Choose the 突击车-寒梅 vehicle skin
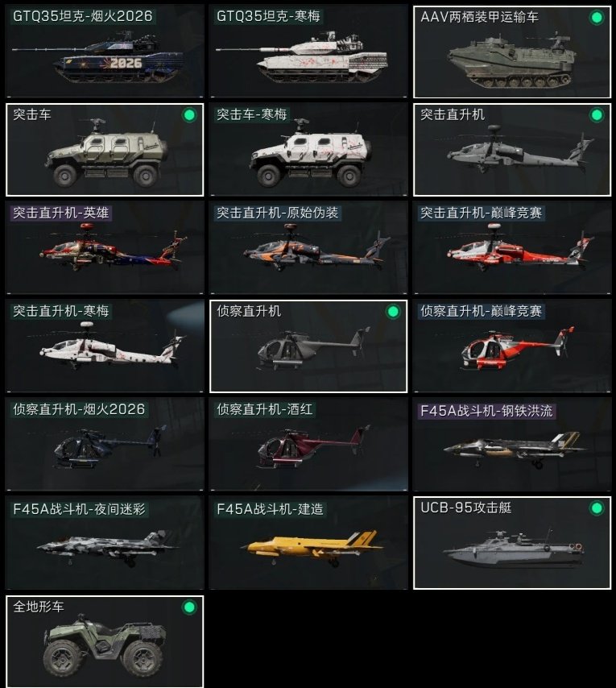The width and height of the screenshot is (616, 688). 308,150
